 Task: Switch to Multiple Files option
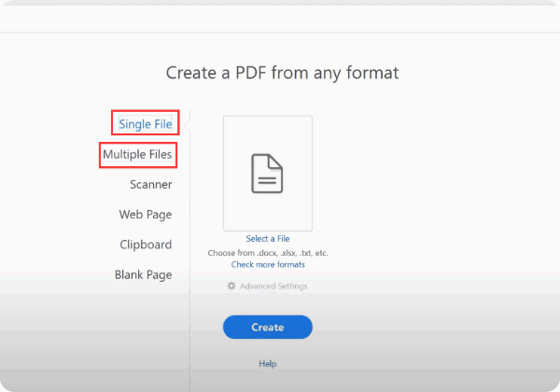137,154
